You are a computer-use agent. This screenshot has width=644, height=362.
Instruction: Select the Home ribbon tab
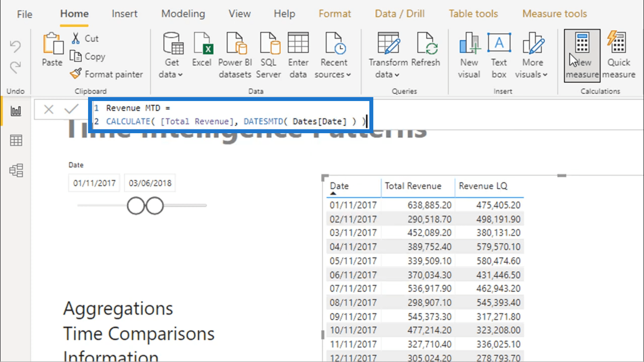pos(74,14)
